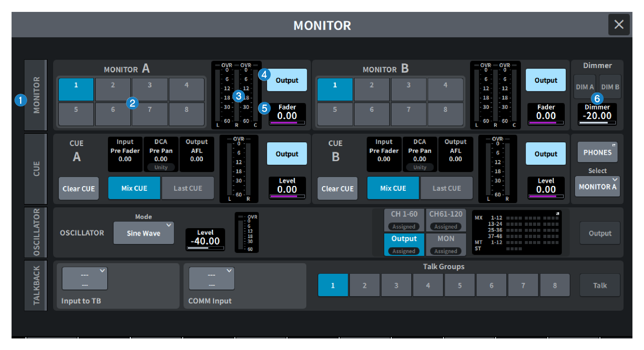Activate the oscillator Output button
The height and width of the screenshot is (350, 644).
click(599, 233)
